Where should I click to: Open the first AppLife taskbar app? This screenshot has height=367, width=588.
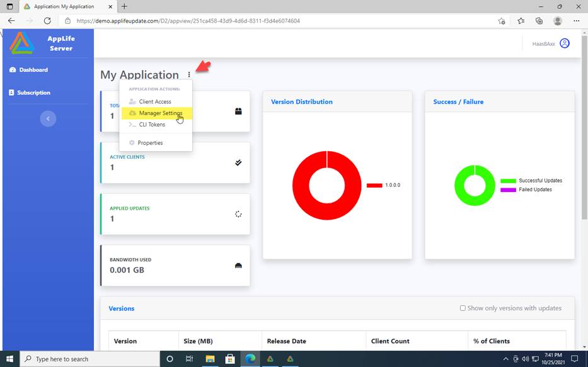tap(270, 359)
